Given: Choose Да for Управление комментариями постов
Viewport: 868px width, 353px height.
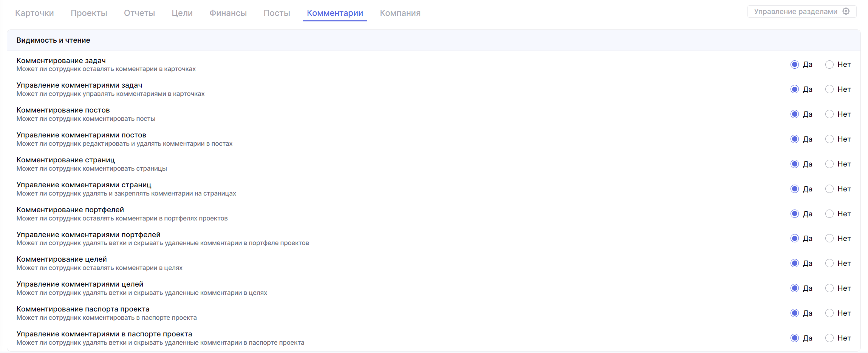Looking at the screenshot, I should [795, 139].
